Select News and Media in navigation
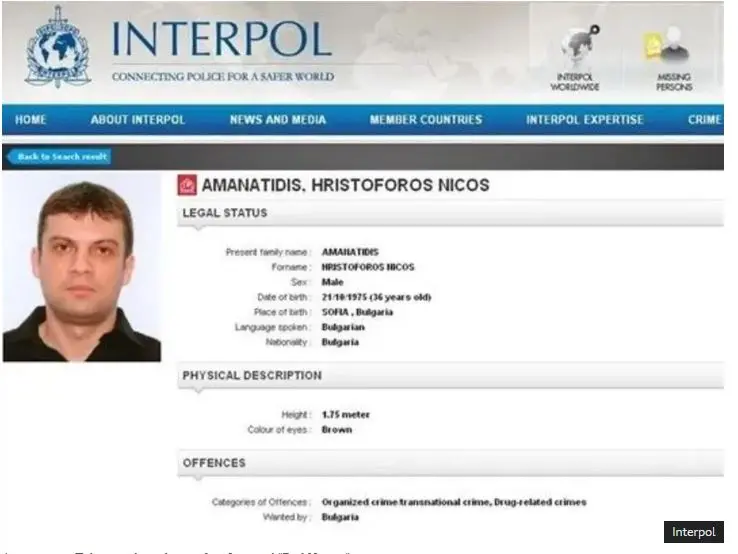Screen dimensions: 738x554 pos(278,120)
